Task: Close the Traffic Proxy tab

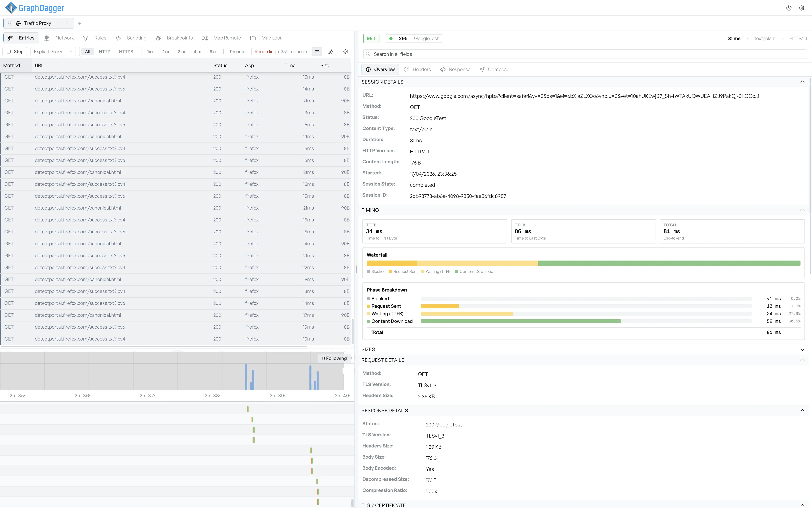Action: tap(67, 23)
